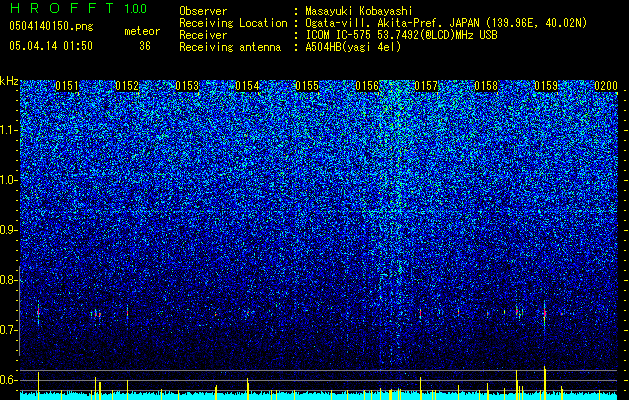Click the 0.9 kHz axis label
Image resolution: width=629 pixels, height=400 pixels.
8,230
